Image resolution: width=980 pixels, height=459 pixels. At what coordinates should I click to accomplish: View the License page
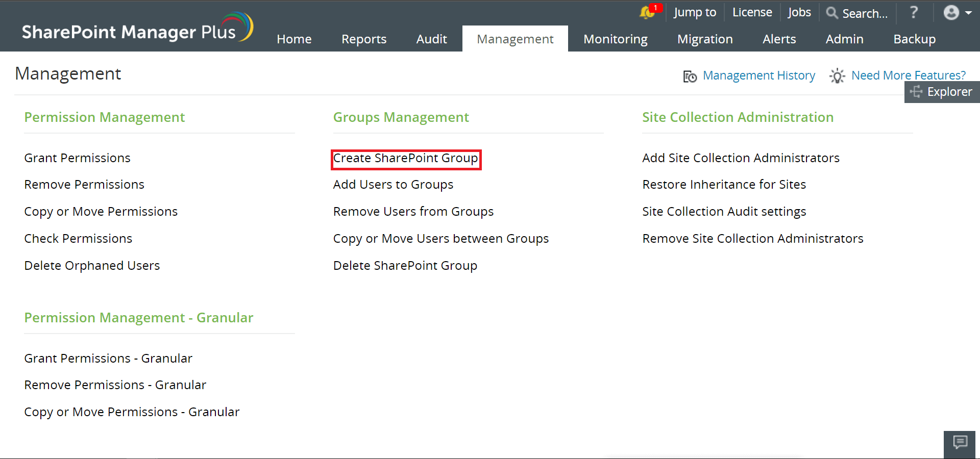(x=752, y=12)
